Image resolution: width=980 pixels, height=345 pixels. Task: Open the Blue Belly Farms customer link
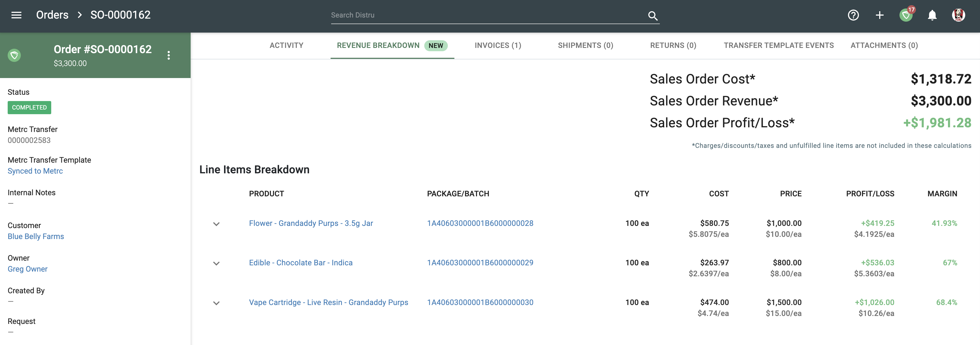[35, 236]
